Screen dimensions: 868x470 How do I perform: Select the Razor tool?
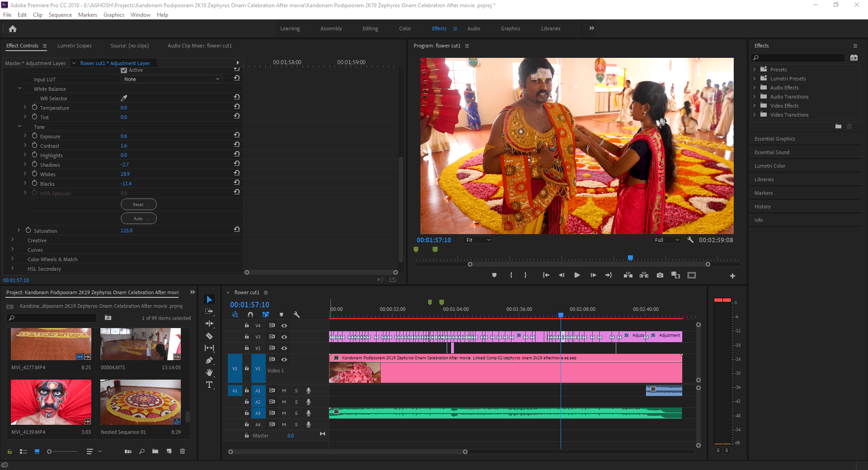[x=209, y=336]
